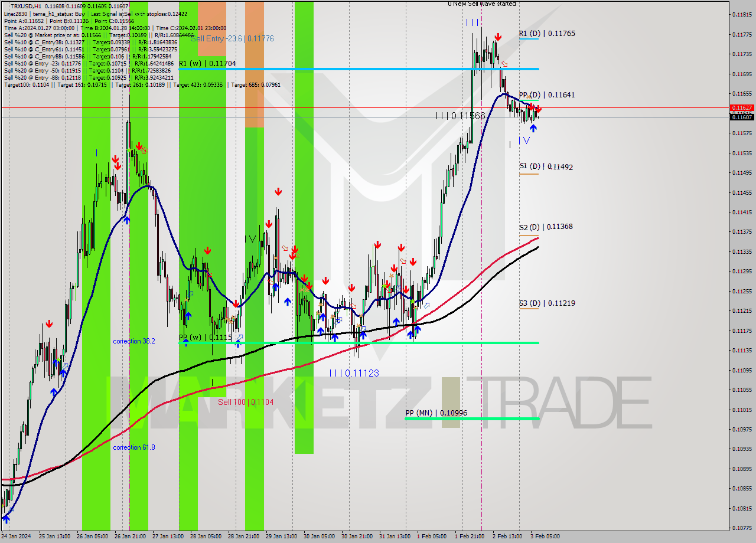Click the Time A:2024.01.27 info line
This screenshot has height=543, width=756.
(x=115, y=28)
